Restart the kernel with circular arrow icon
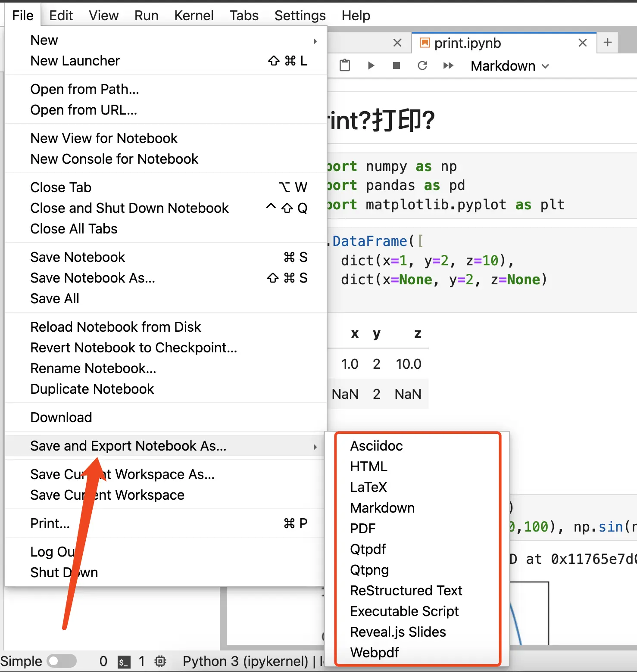 point(422,65)
